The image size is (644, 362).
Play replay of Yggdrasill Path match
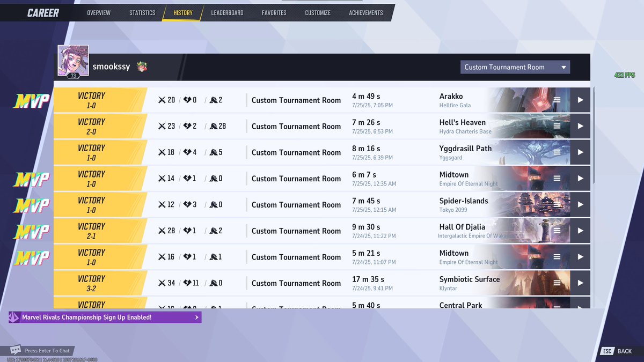(x=580, y=152)
